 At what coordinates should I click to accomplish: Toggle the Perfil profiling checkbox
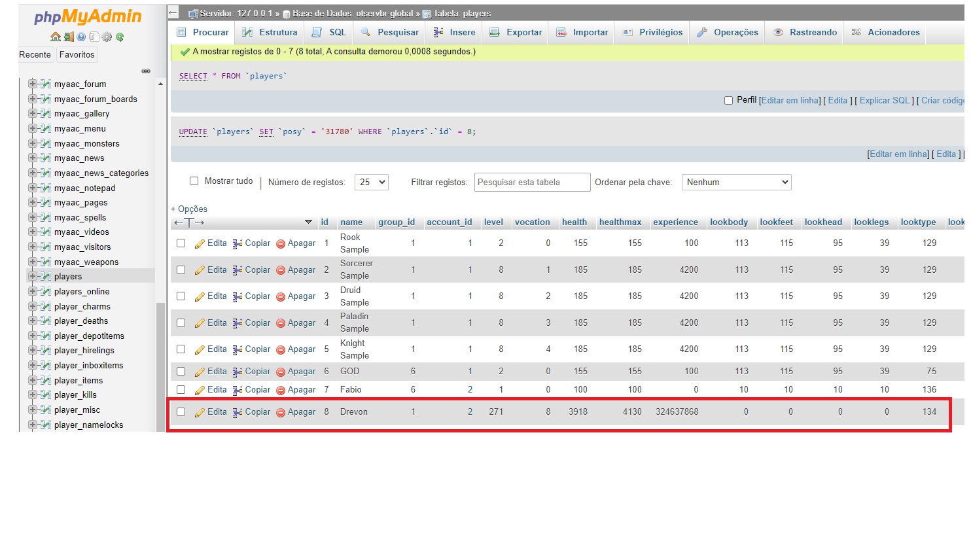pos(728,101)
